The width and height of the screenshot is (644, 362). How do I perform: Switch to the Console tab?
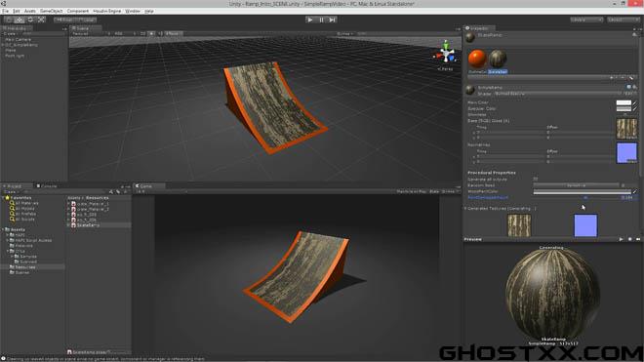pyautogui.click(x=47, y=186)
